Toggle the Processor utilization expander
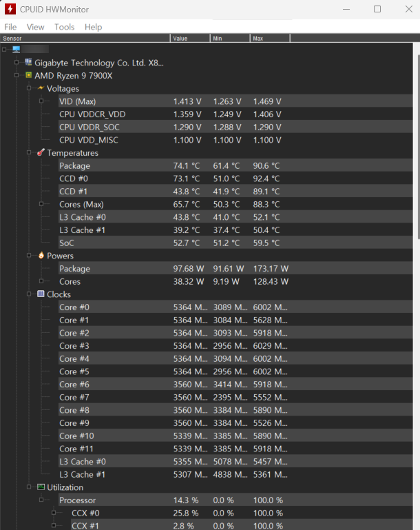Image resolution: width=420 pixels, height=530 pixels. click(41, 500)
